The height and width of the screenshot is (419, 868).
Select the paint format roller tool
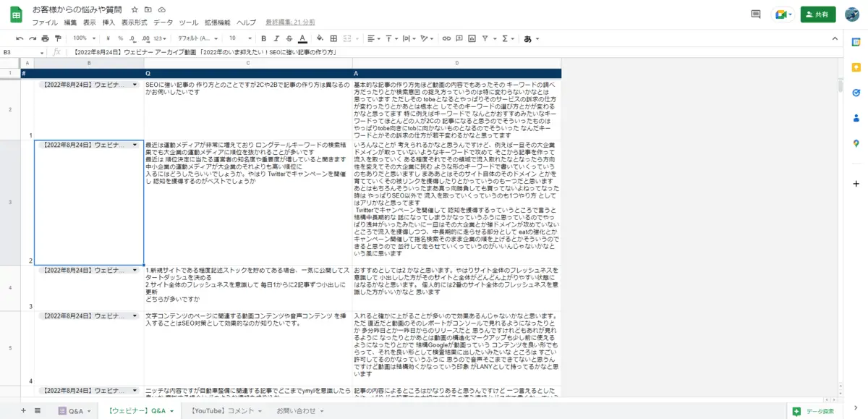click(58, 38)
